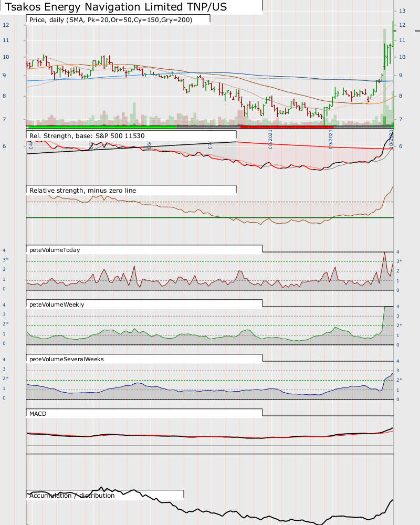The width and height of the screenshot is (420, 525).
Task: Click the 08/2021 date marker
Action: click(x=270, y=140)
